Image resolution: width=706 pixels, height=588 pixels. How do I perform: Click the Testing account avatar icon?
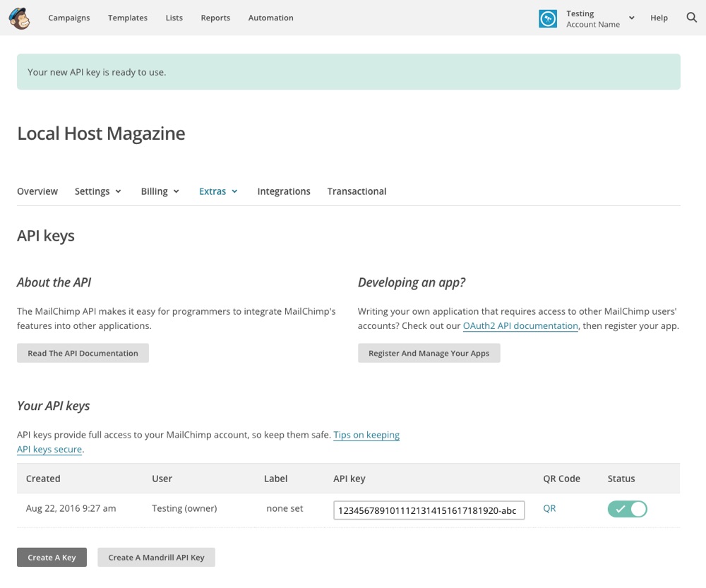[548, 18]
